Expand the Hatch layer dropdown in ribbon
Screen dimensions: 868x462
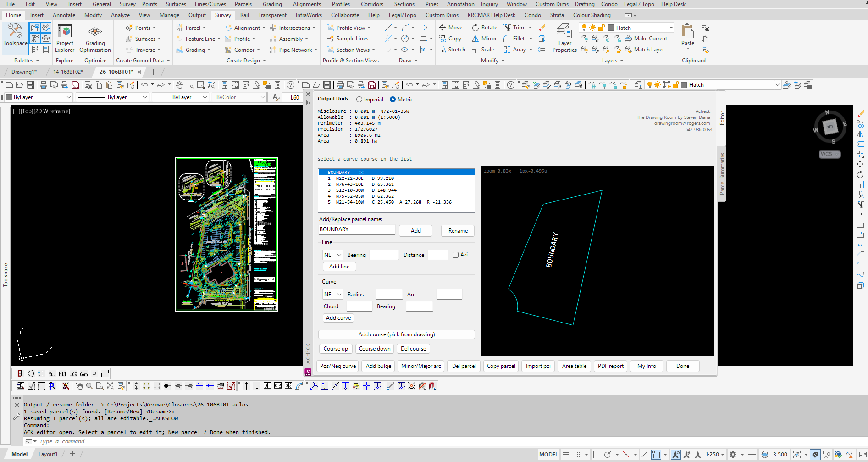(x=671, y=28)
